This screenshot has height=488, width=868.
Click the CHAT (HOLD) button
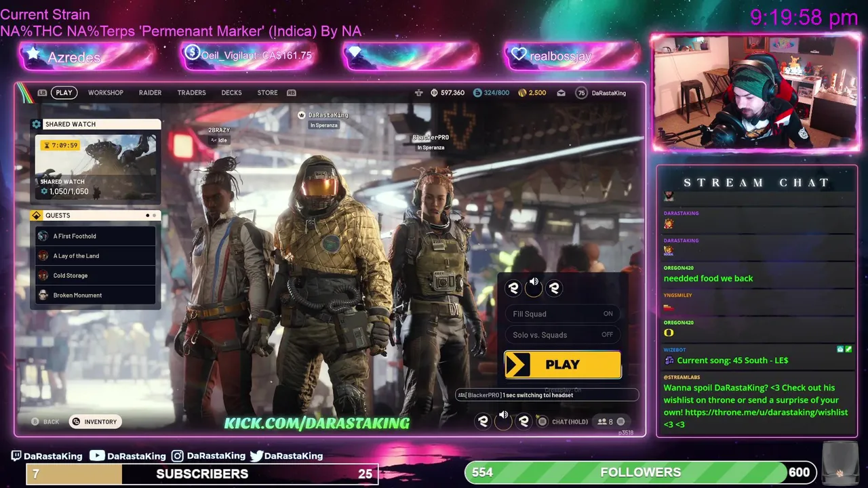click(570, 422)
